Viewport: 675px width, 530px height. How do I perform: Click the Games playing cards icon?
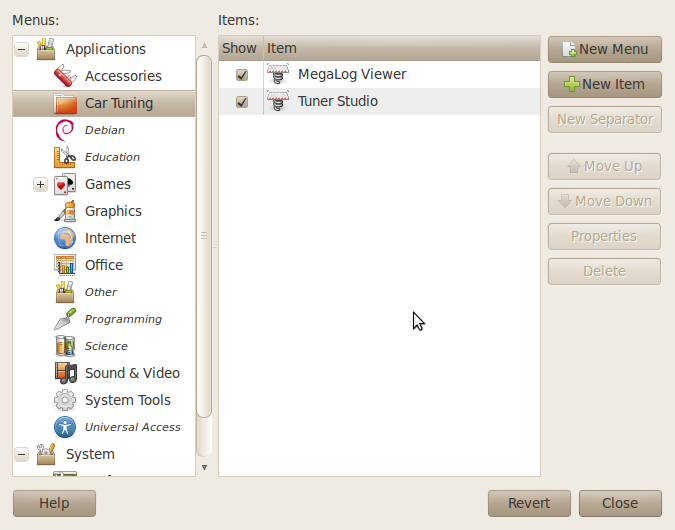65,184
